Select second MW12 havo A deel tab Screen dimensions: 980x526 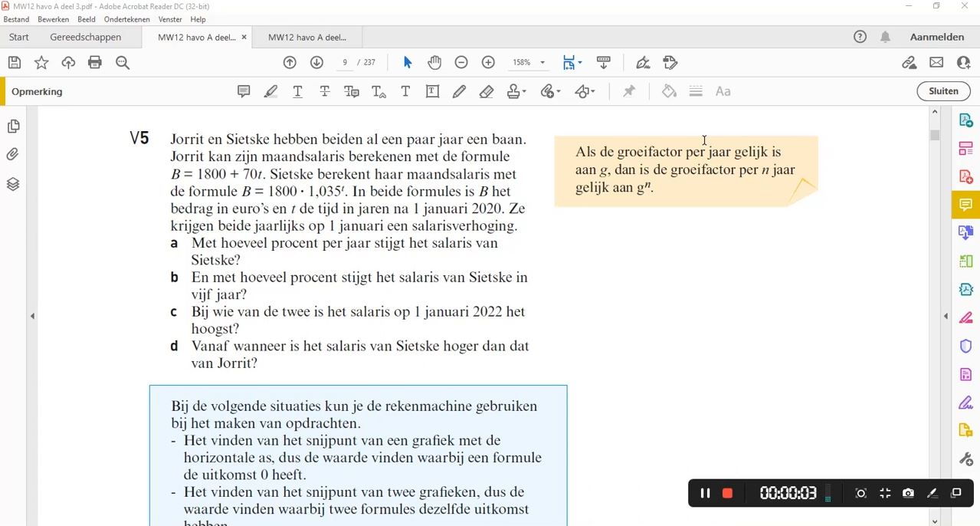[307, 37]
